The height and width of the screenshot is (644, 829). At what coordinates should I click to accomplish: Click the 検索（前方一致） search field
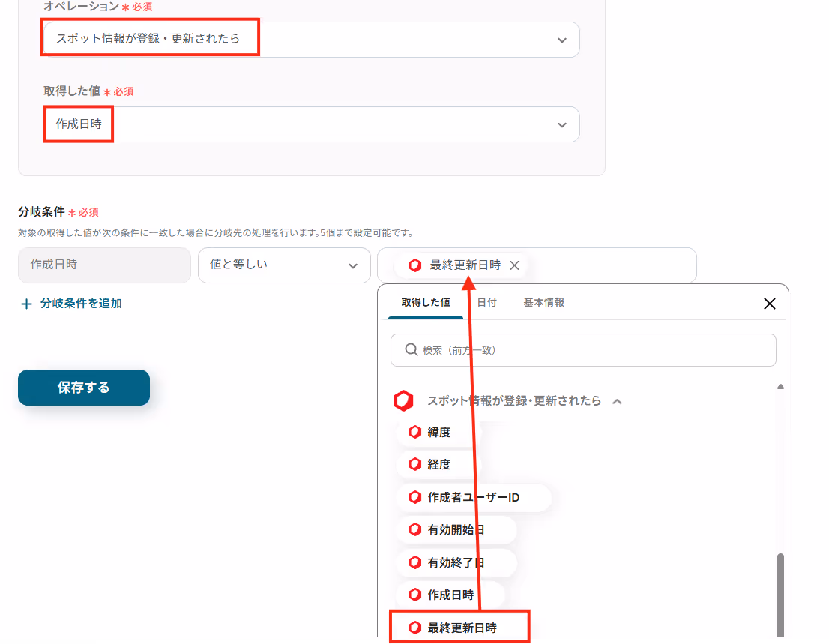click(583, 350)
